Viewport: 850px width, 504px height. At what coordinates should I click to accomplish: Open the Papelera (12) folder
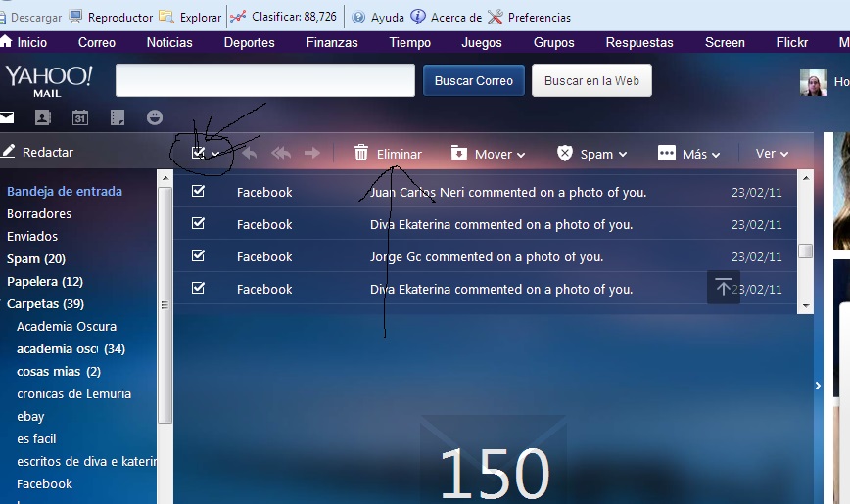point(44,282)
